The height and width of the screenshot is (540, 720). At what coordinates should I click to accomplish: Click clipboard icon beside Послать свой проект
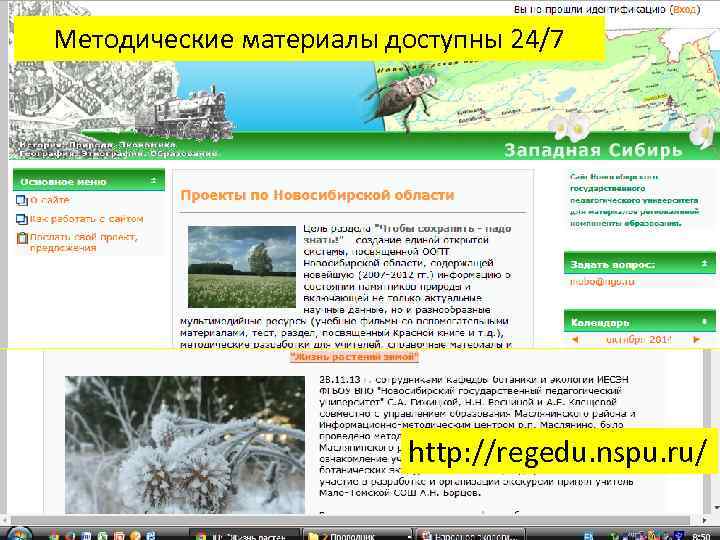point(22,238)
